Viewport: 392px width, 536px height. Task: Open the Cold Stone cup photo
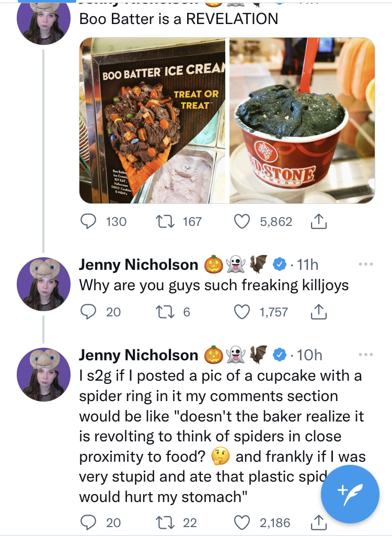[x=302, y=120]
